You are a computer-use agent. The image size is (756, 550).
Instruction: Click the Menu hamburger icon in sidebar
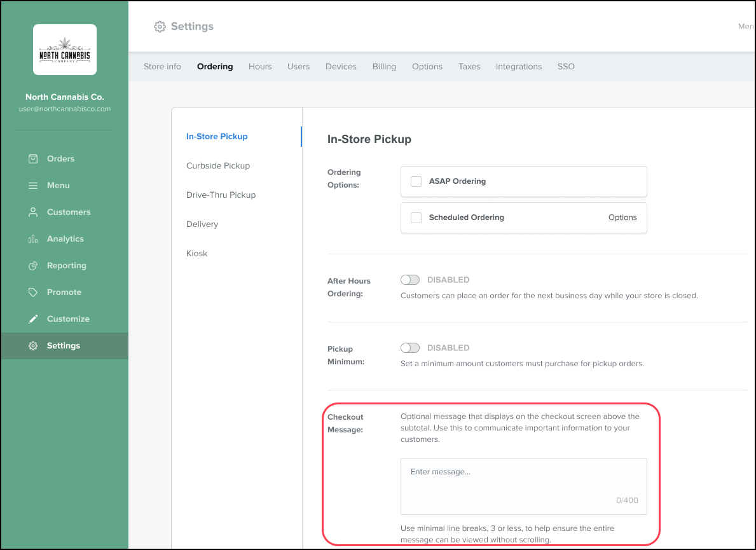coord(33,186)
